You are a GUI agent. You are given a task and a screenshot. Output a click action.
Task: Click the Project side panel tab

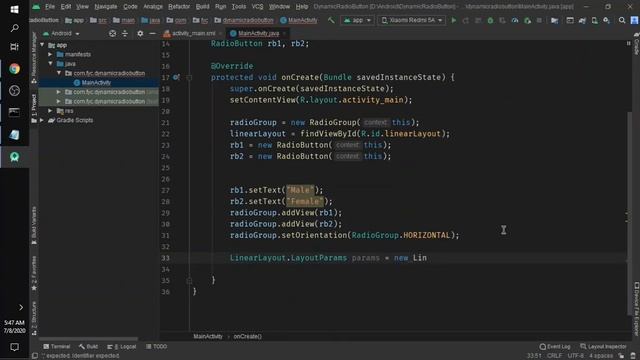(x=34, y=108)
